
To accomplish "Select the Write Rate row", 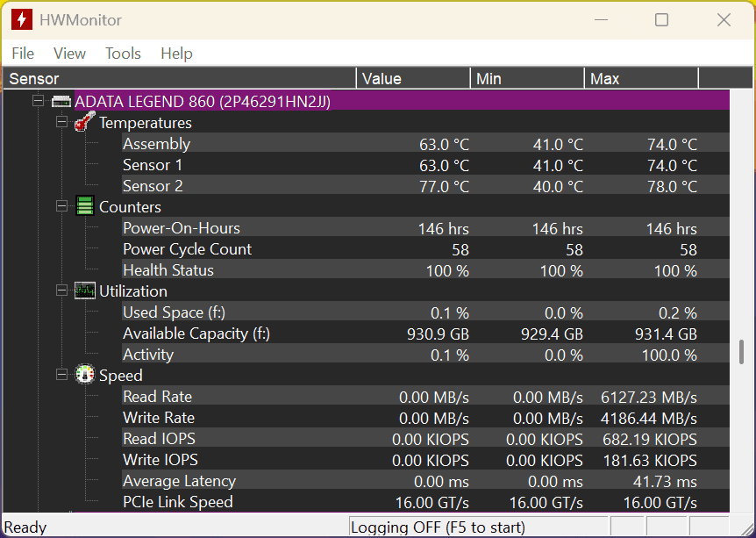I will (x=425, y=418).
